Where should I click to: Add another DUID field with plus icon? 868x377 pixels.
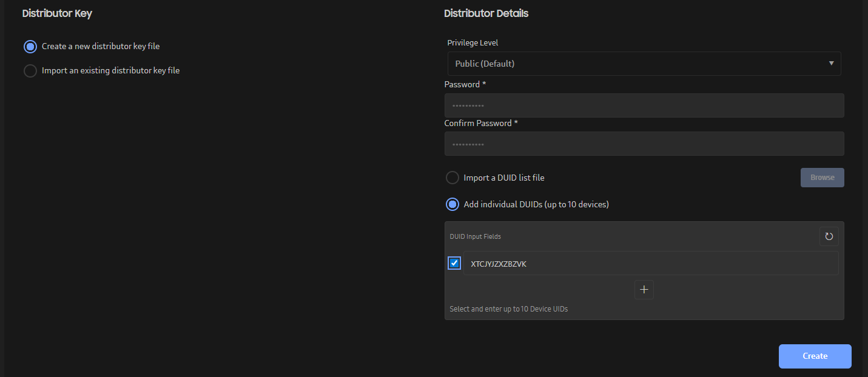pos(644,290)
